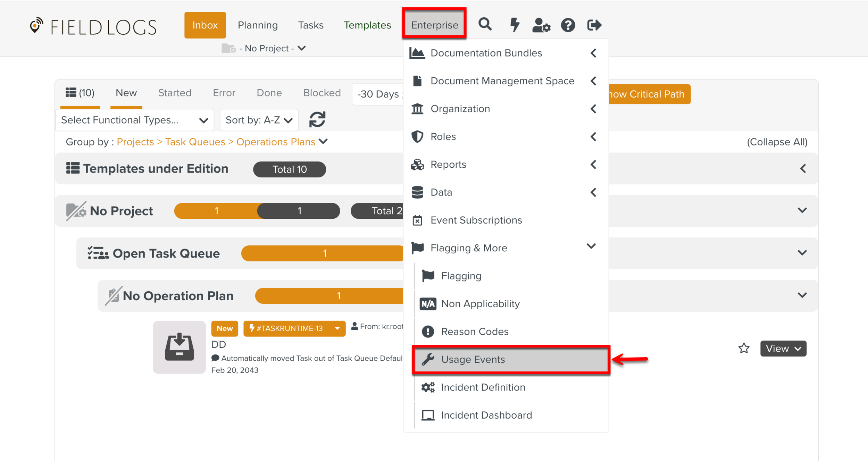This screenshot has width=868, height=461.
Task: Open the lightning bolt quick actions icon
Action: pyautogui.click(x=514, y=25)
